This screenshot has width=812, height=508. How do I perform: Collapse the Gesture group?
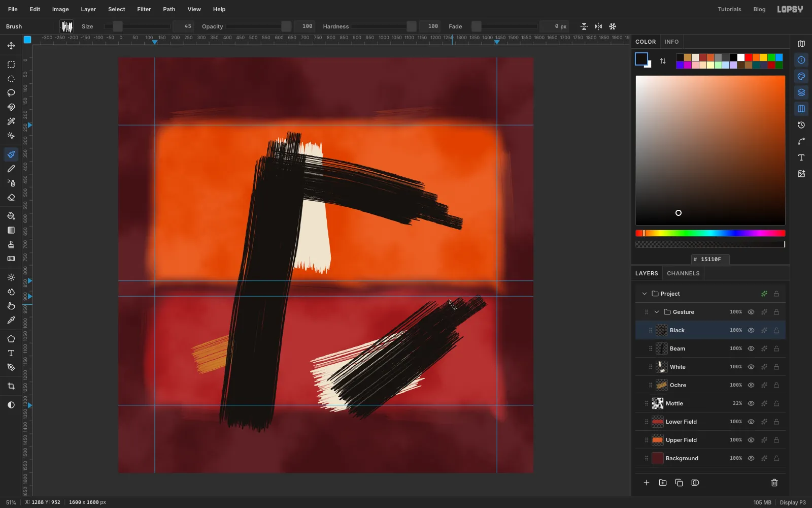(x=657, y=312)
